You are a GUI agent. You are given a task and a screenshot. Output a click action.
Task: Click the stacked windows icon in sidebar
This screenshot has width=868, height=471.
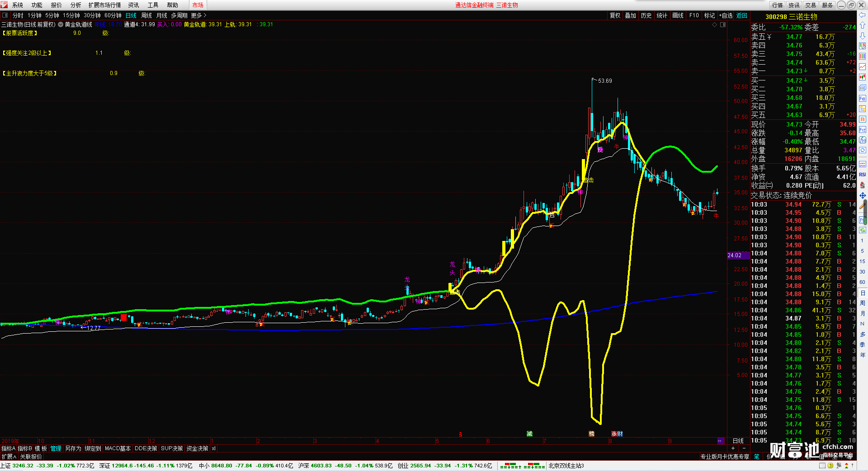click(863, 88)
